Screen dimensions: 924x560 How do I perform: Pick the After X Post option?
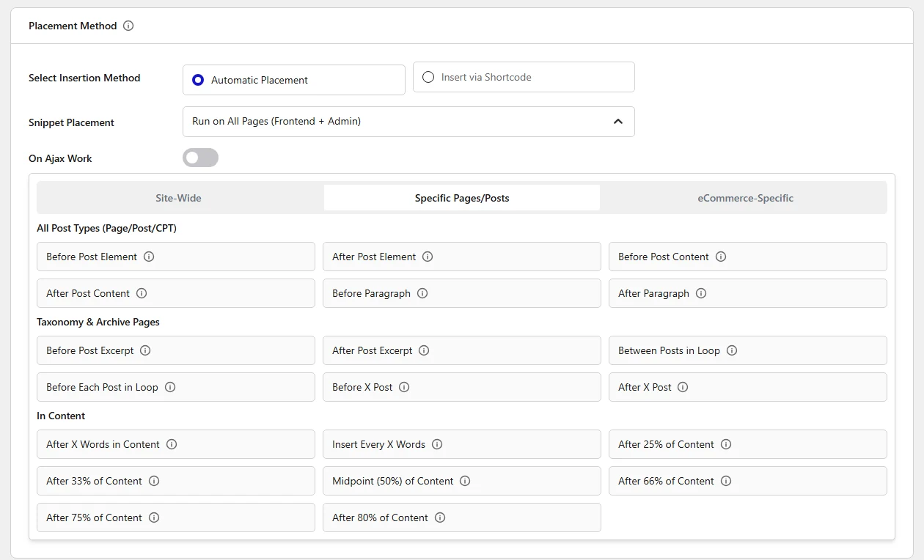748,387
